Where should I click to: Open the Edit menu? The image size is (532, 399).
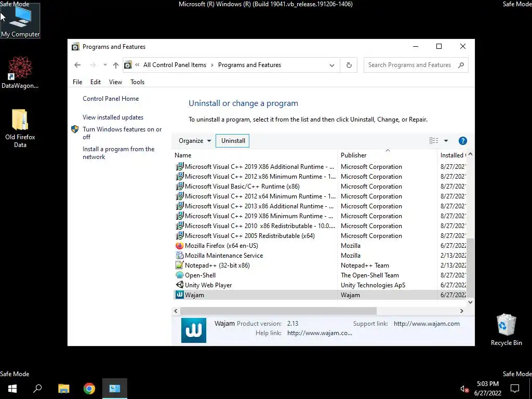(96, 82)
